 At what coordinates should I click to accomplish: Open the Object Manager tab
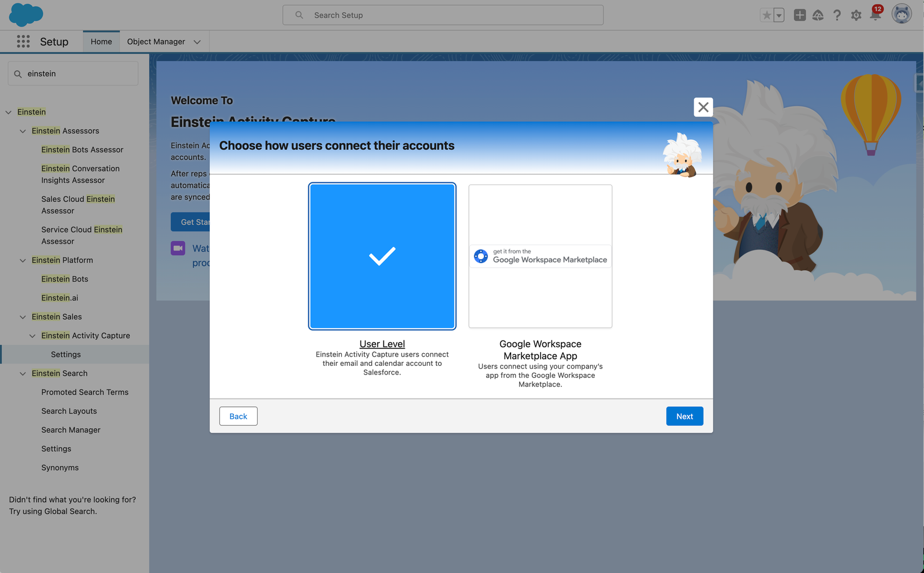click(x=156, y=42)
